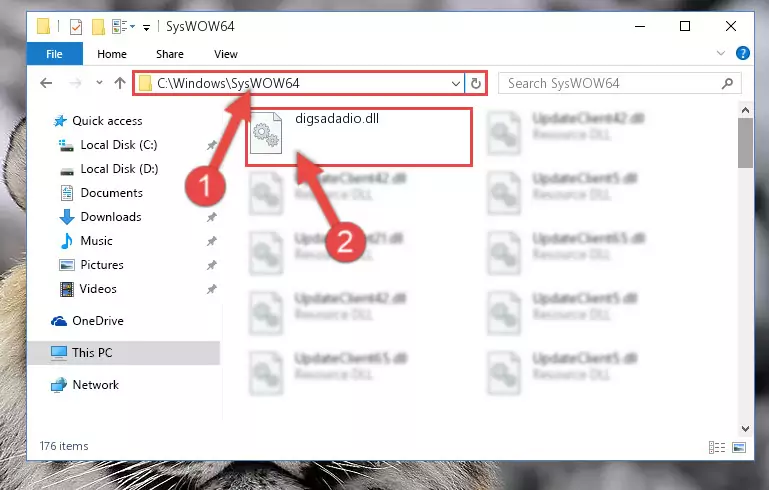Close the SysWOW64 window
Screen dimensions: 769x490
pyautogui.click(x=731, y=26)
